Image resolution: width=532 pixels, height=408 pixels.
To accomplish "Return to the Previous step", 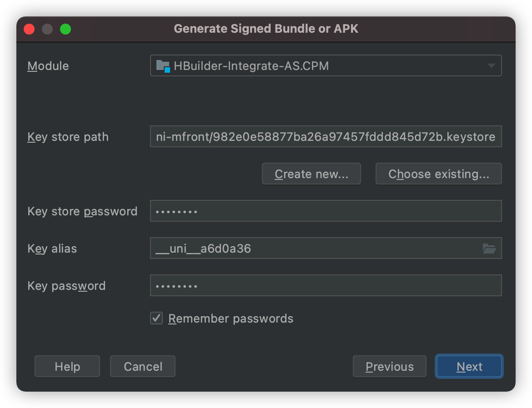I will pos(390,366).
